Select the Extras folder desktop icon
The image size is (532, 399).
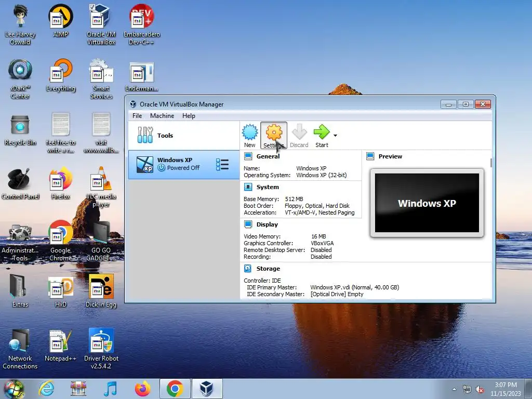pyautogui.click(x=20, y=291)
